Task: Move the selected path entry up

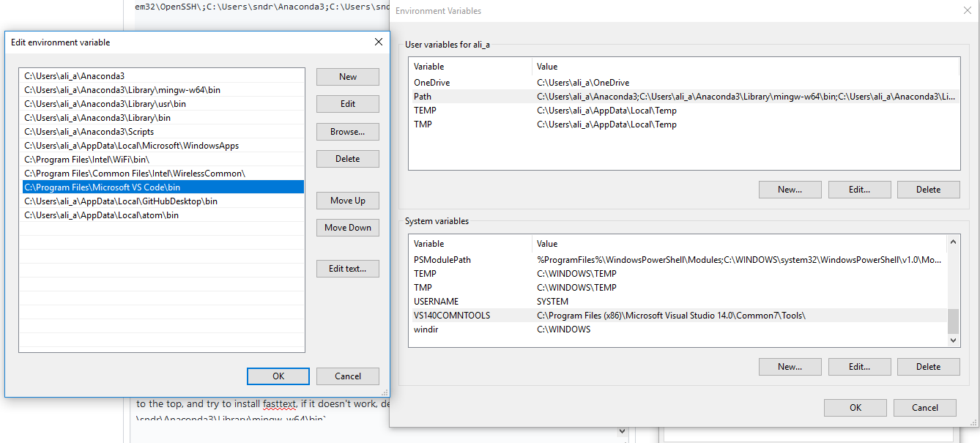Action: [x=347, y=200]
